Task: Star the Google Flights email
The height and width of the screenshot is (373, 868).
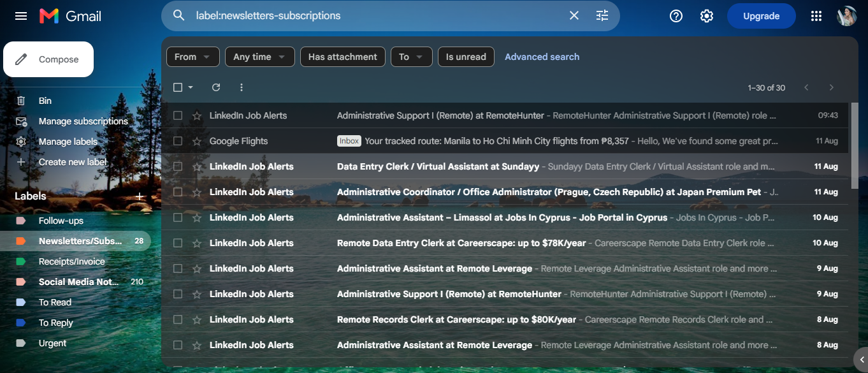Action: point(197,141)
